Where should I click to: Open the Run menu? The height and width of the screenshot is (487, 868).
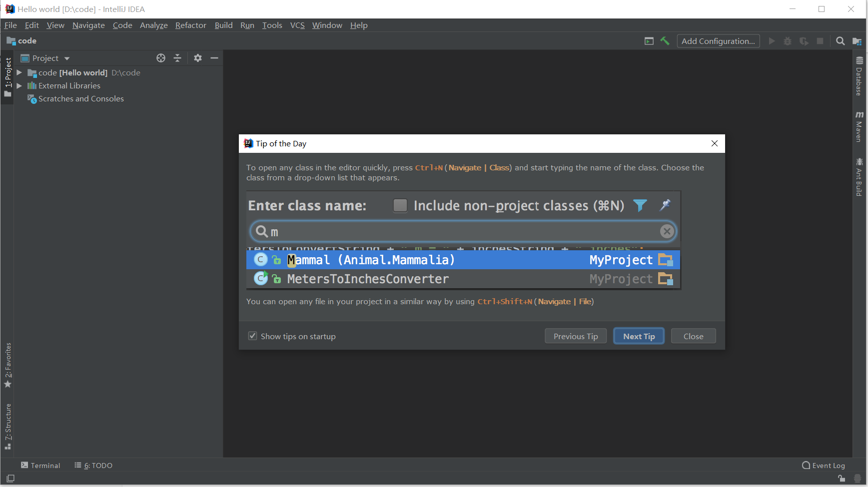tap(247, 25)
